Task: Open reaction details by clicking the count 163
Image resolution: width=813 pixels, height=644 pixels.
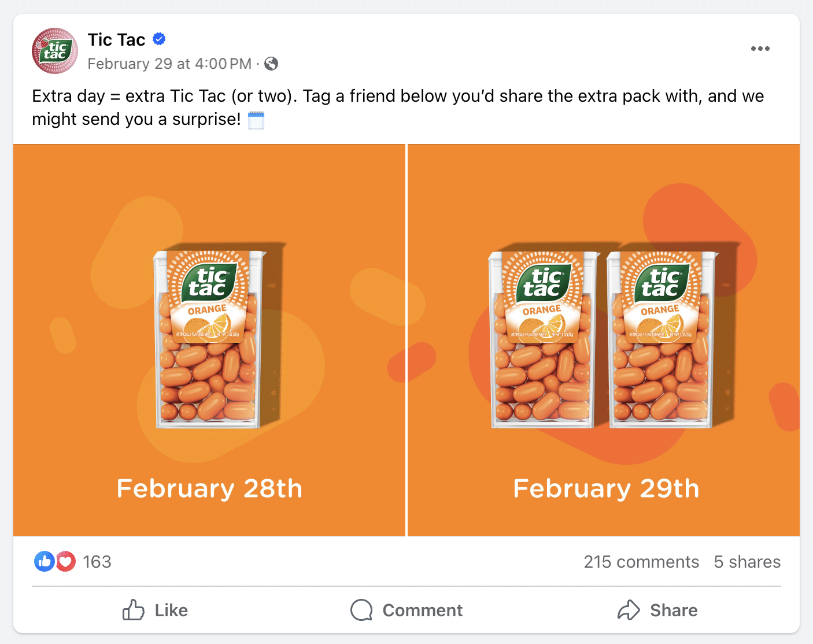Action: pos(97,561)
